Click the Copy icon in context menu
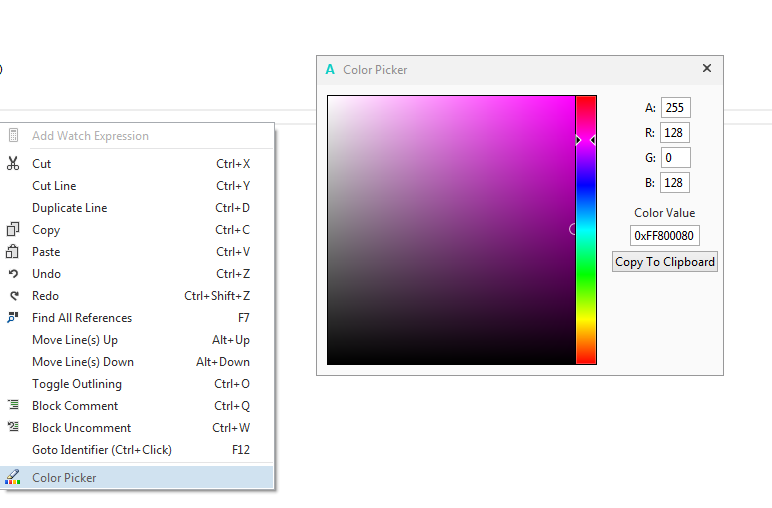 tap(13, 229)
